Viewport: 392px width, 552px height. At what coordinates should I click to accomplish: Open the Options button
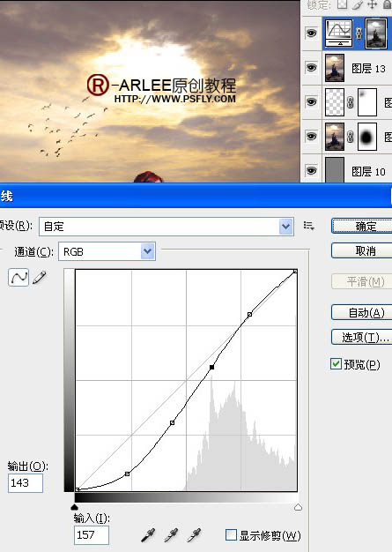(x=362, y=337)
